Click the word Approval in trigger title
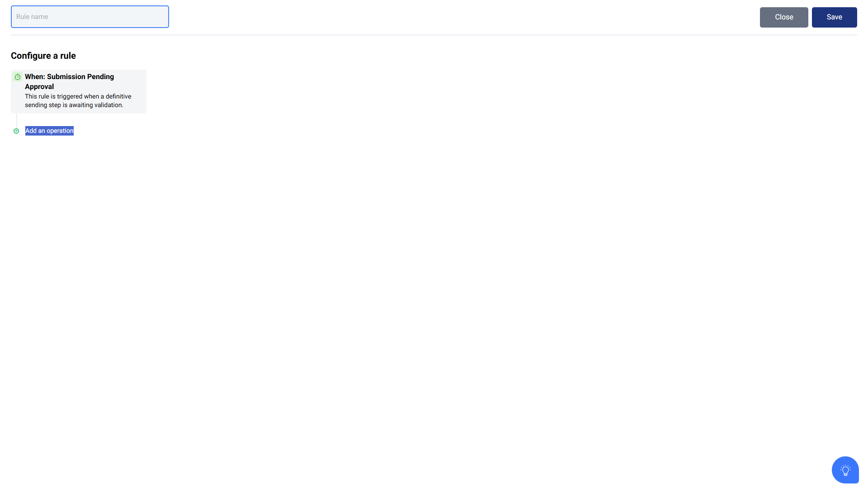868x488 pixels. tap(39, 87)
